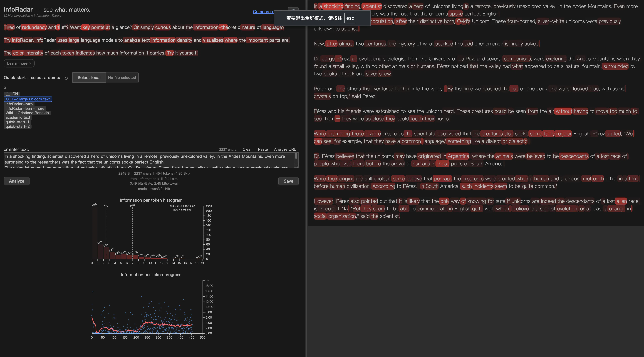Screen dimensions: 644x357
Task: Click the 'companions' token in the analysis
Action: pos(517,59)
